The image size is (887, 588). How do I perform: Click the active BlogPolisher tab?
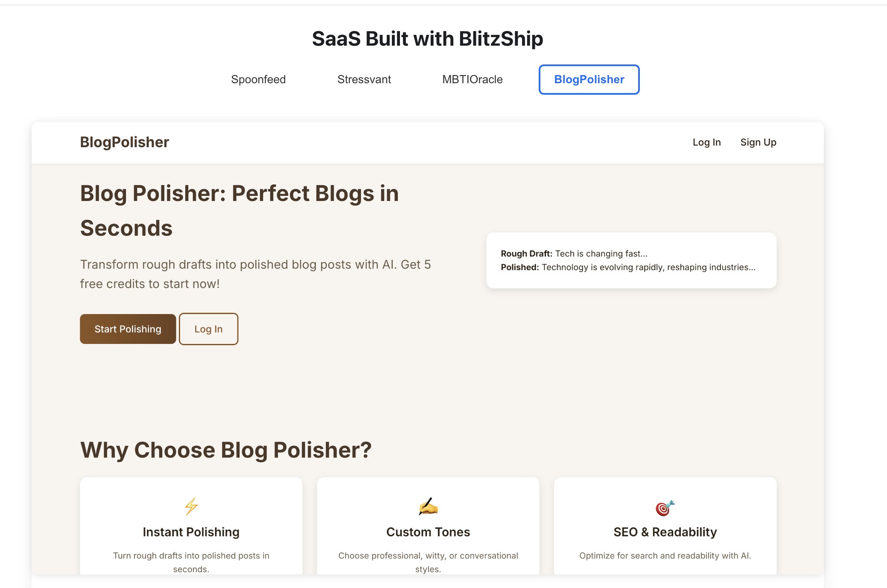(589, 79)
